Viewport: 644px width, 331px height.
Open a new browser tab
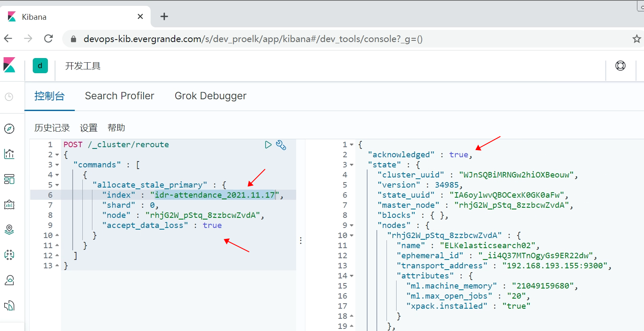pyautogui.click(x=164, y=16)
